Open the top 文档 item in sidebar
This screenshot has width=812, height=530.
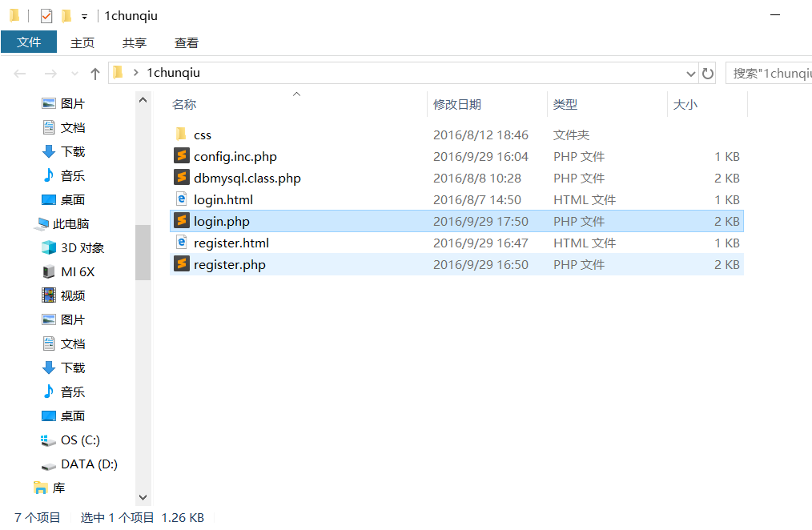coord(63,127)
